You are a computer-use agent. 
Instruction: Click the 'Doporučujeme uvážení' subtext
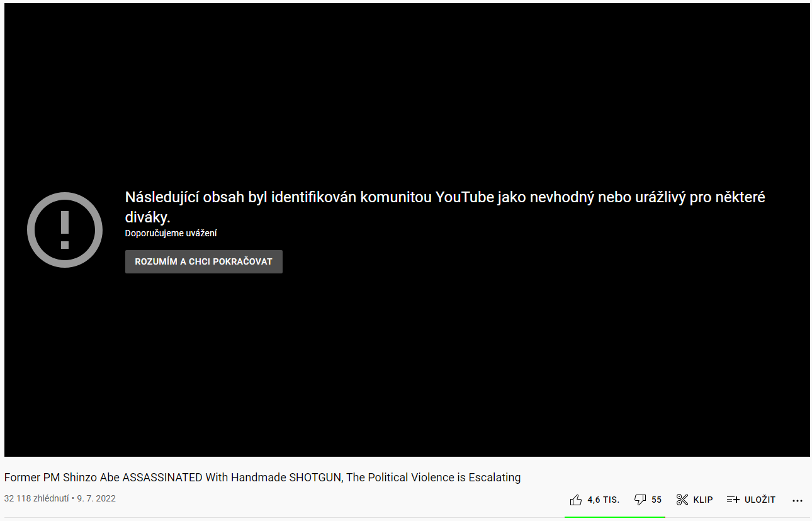coord(171,233)
